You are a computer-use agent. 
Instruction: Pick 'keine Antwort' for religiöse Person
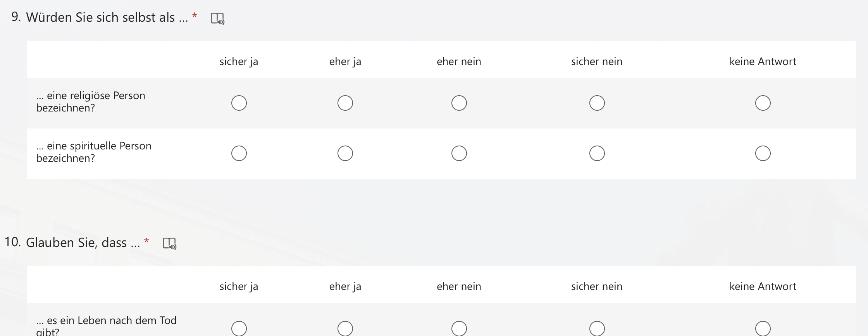(763, 103)
